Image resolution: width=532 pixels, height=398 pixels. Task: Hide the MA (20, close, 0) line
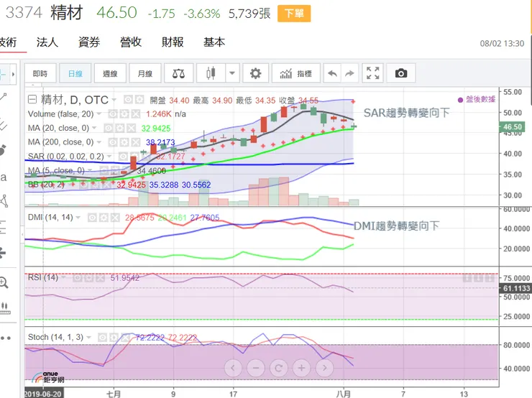click(109, 128)
